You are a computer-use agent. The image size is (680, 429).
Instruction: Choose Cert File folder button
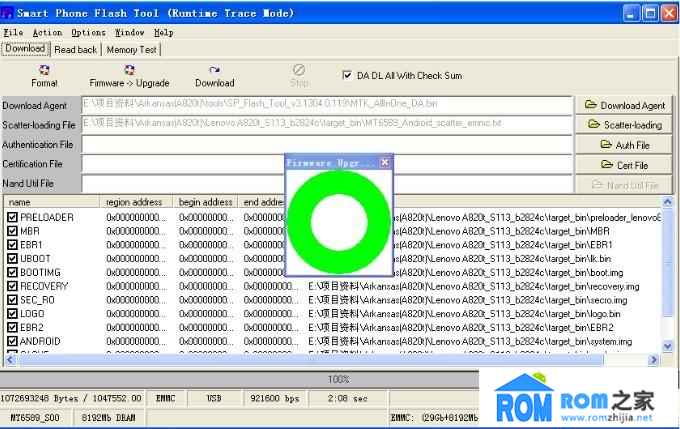(x=624, y=165)
